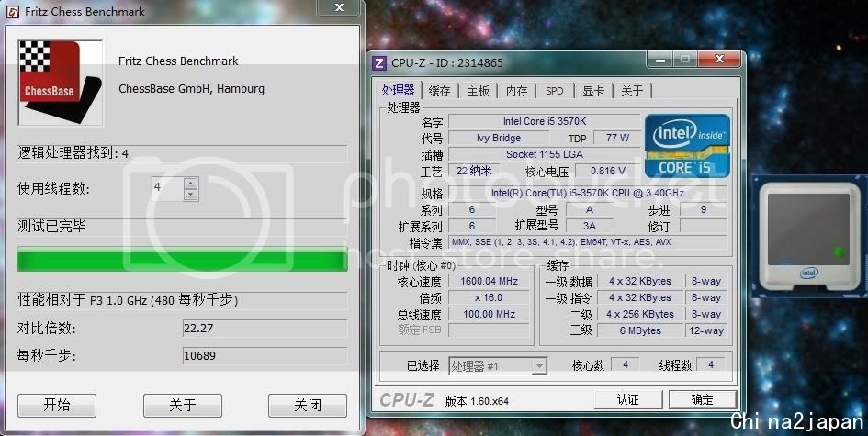This screenshot has width=868, height=436.
Task: Click the thread count field showing 4
Action: click(x=168, y=188)
